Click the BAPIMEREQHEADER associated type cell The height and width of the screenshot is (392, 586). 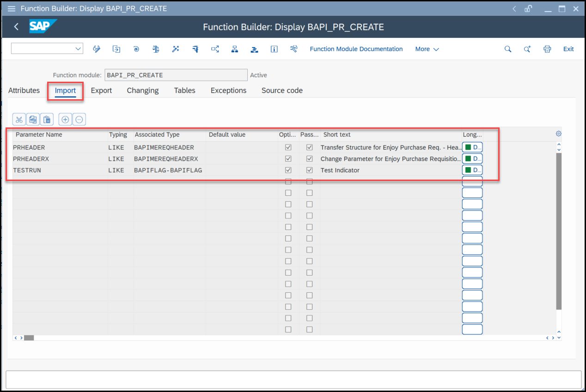pos(170,147)
